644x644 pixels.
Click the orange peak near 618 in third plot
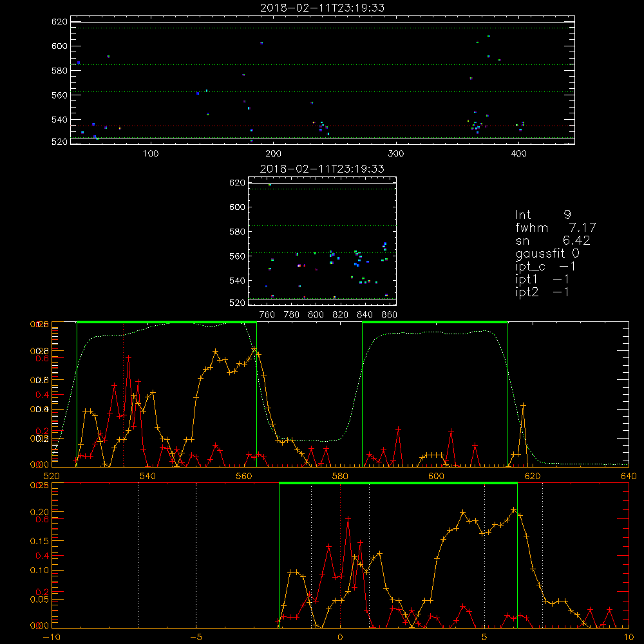pos(523,405)
